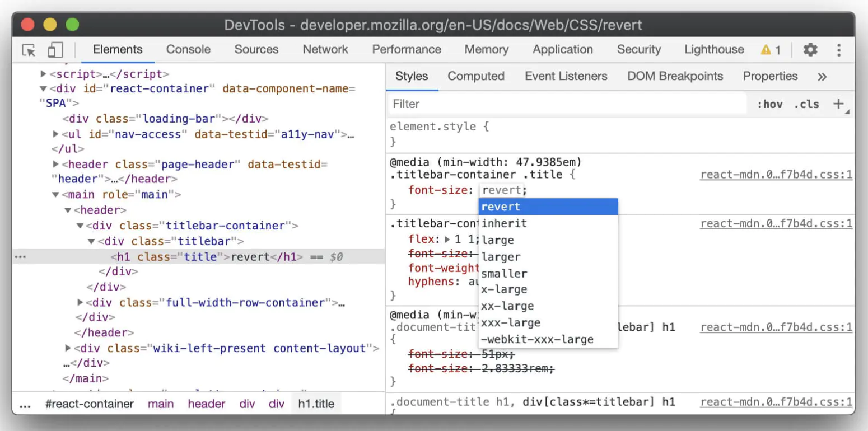
Task: Open the Computed styles tab
Action: pyautogui.click(x=476, y=76)
